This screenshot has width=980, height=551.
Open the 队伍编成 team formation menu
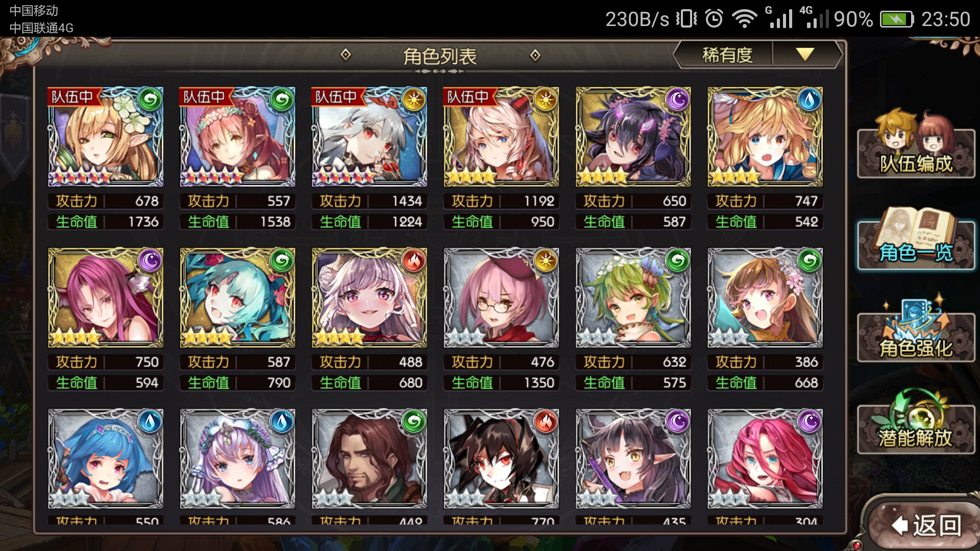coord(916,144)
